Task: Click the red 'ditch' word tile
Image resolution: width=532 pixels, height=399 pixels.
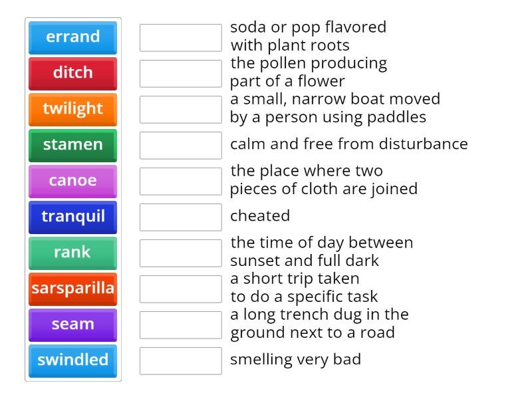Action: click(72, 73)
